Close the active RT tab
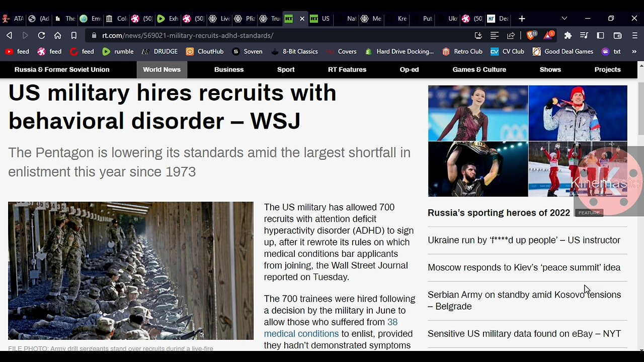The width and height of the screenshot is (644, 362). click(302, 19)
